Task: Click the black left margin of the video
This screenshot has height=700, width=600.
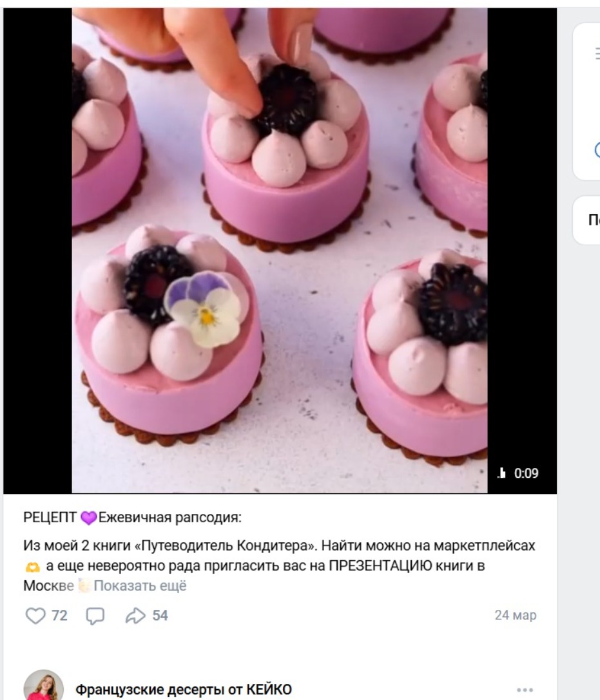Action: coord(37,250)
